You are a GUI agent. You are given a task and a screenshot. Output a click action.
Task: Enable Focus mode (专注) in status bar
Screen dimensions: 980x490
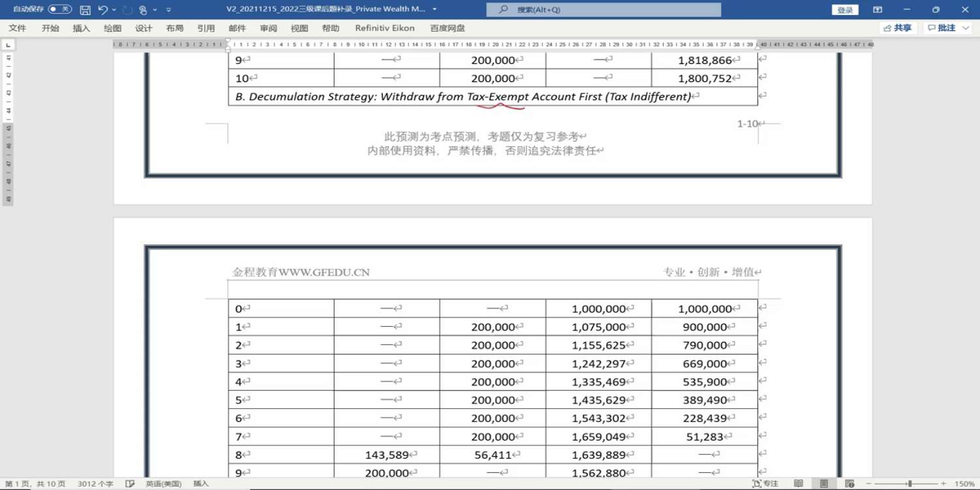point(765,483)
